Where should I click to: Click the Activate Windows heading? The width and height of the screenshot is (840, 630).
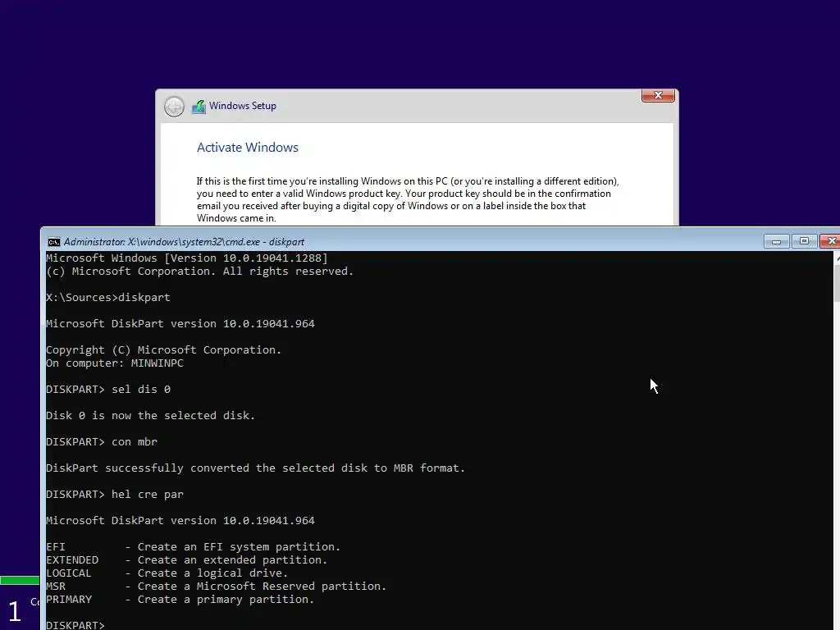[248, 148]
